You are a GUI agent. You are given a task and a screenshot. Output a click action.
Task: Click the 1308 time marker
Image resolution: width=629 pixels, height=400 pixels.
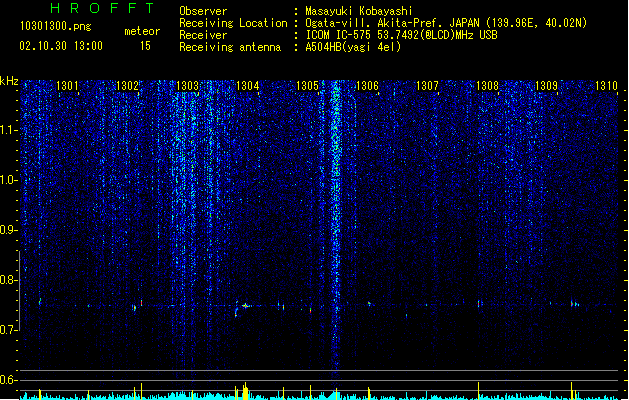click(x=487, y=85)
